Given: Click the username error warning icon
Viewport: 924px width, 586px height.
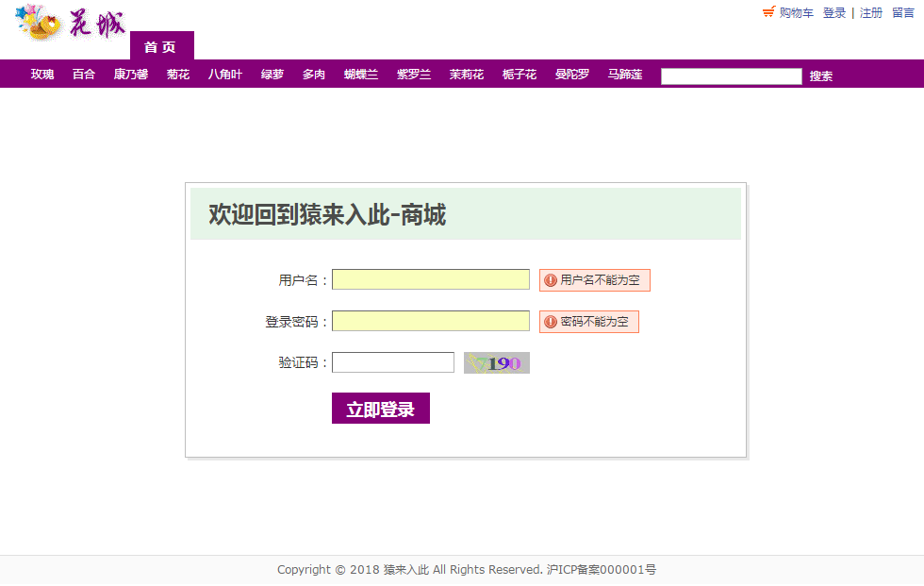Looking at the screenshot, I should (550, 280).
